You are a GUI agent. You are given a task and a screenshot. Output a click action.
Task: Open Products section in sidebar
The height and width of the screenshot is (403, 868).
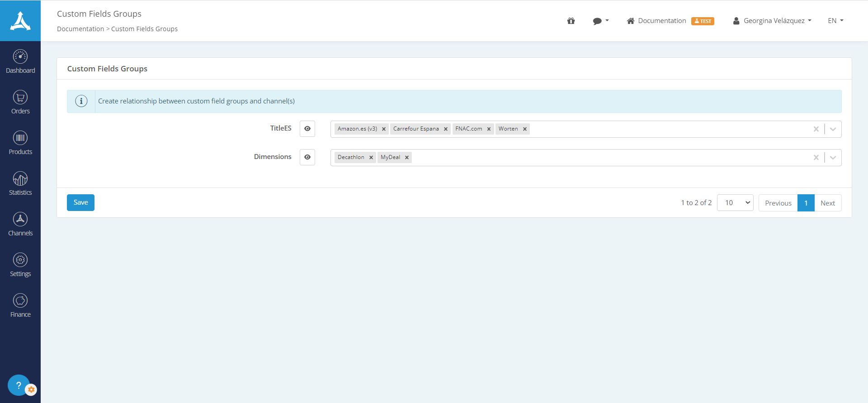point(20,143)
